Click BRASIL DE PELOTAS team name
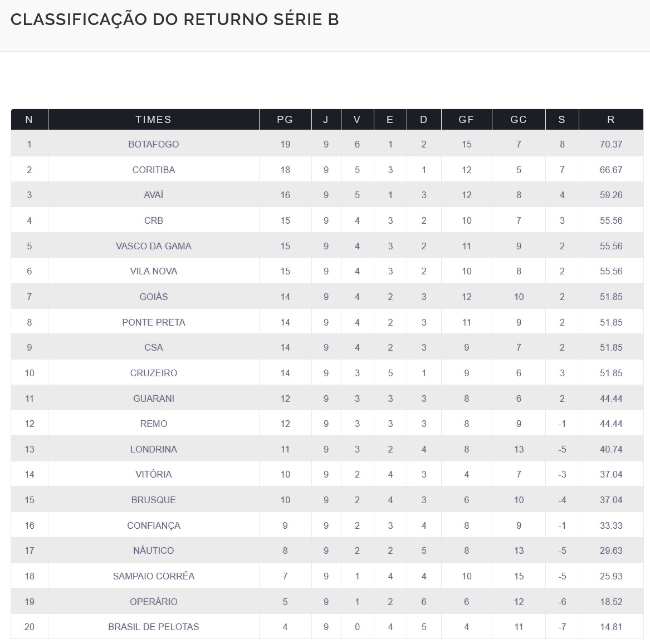Image resolution: width=650 pixels, height=644 pixels. click(x=153, y=627)
